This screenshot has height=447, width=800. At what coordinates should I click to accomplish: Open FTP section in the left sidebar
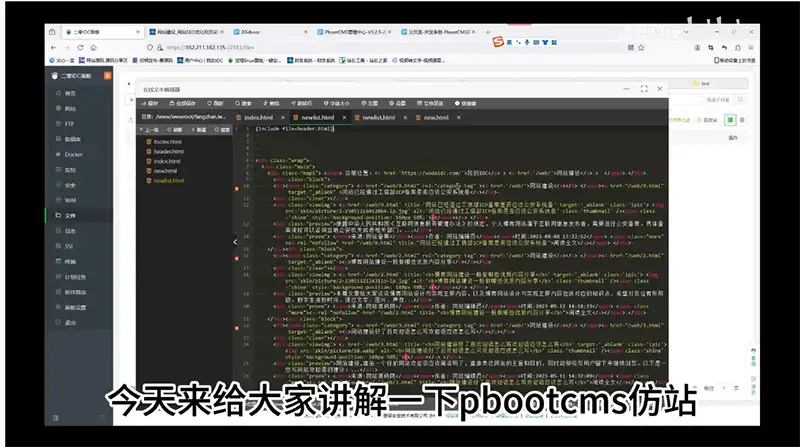coord(70,123)
